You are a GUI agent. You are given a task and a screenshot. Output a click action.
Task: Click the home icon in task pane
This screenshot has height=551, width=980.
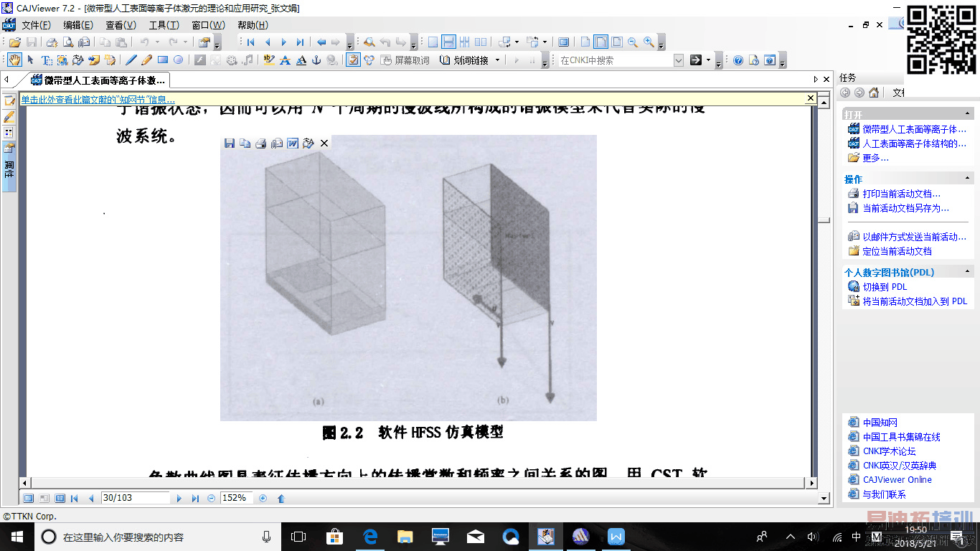pyautogui.click(x=874, y=93)
